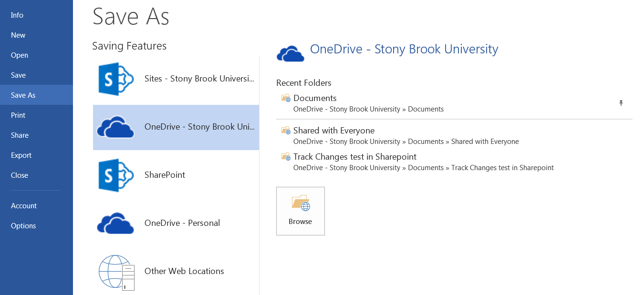The width and height of the screenshot is (644, 295).
Task: Open the Shared with Everyone folder
Action: 334,131
